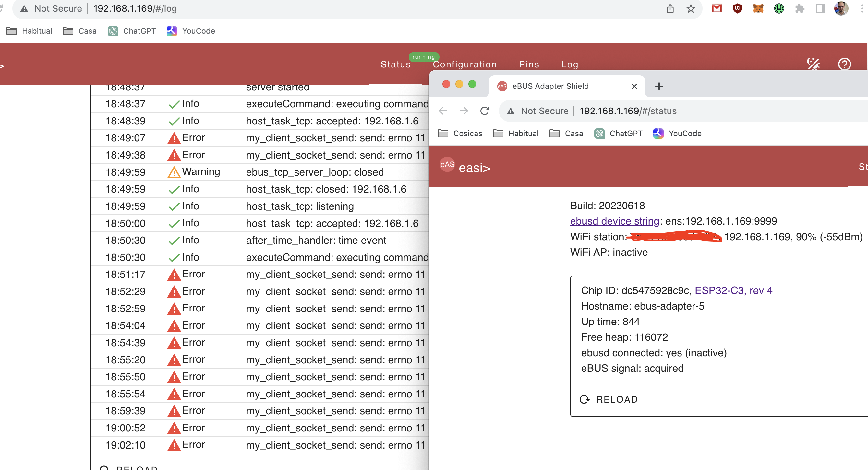
Task: Open the Habitual bookmarks folder
Action: 30,31
